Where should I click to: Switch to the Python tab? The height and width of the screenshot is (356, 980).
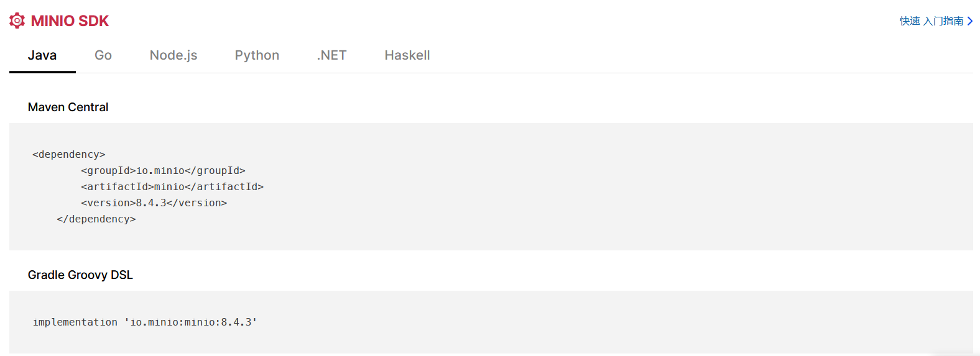coord(257,55)
